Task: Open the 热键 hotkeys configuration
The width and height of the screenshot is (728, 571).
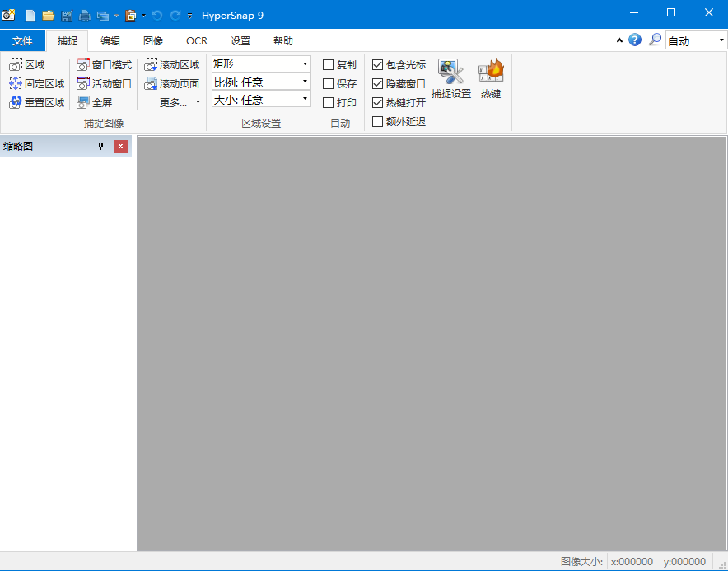Action: click(x=491, y=78)
